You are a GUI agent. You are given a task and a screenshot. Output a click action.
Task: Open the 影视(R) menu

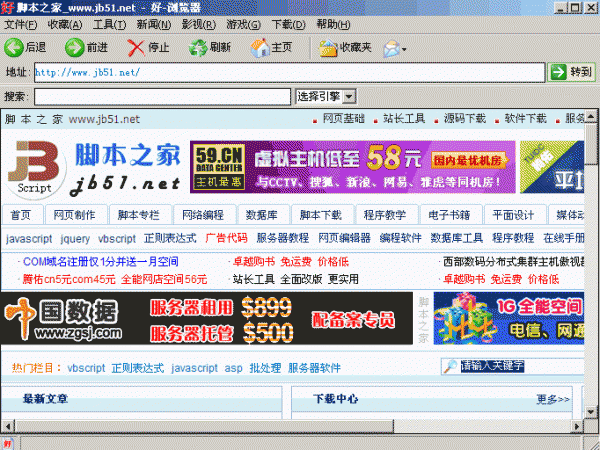tap(199, 25)
